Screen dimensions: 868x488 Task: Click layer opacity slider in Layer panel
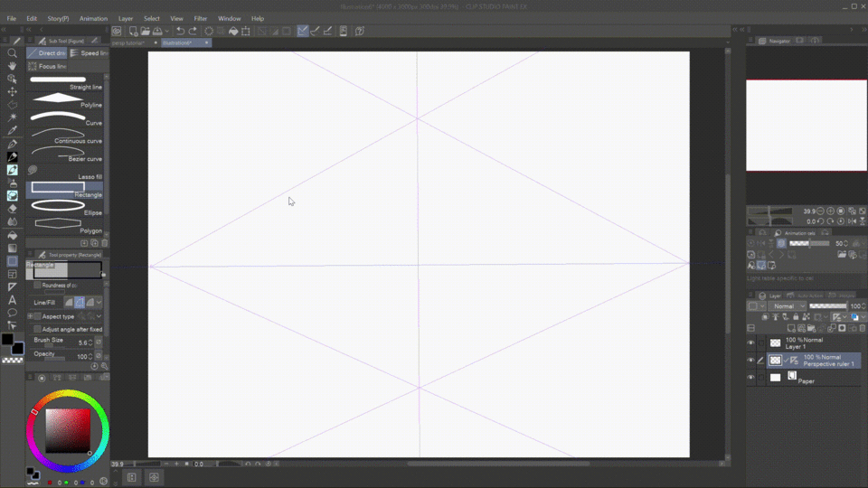(x=827, y=306)
